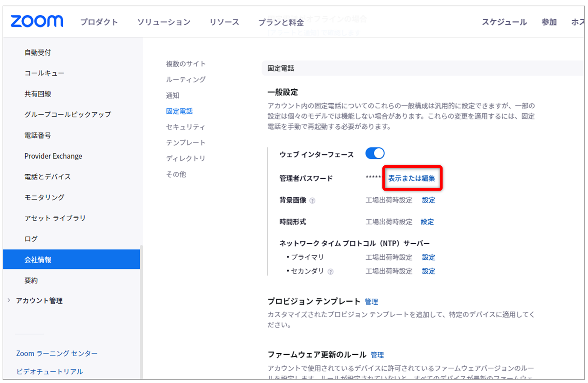Screen dimensions: 588x383
Task: Select 共有回線 in the sidebar
Action: [38, 94]
